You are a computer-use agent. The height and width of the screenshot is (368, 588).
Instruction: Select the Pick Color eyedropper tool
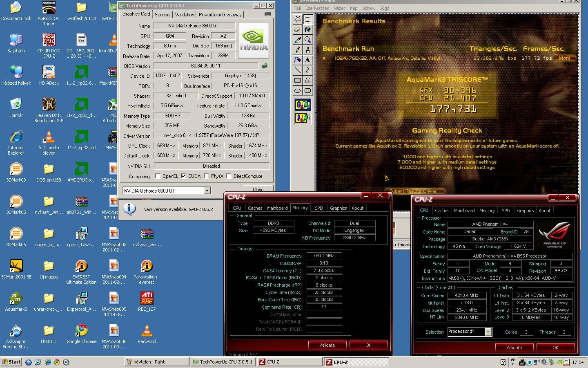[298, 40]
